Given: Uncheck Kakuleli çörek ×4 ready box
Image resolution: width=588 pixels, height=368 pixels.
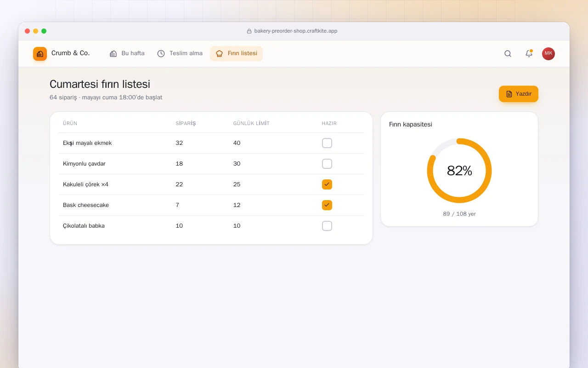Looking at the screenshot, I should point(327,184).
